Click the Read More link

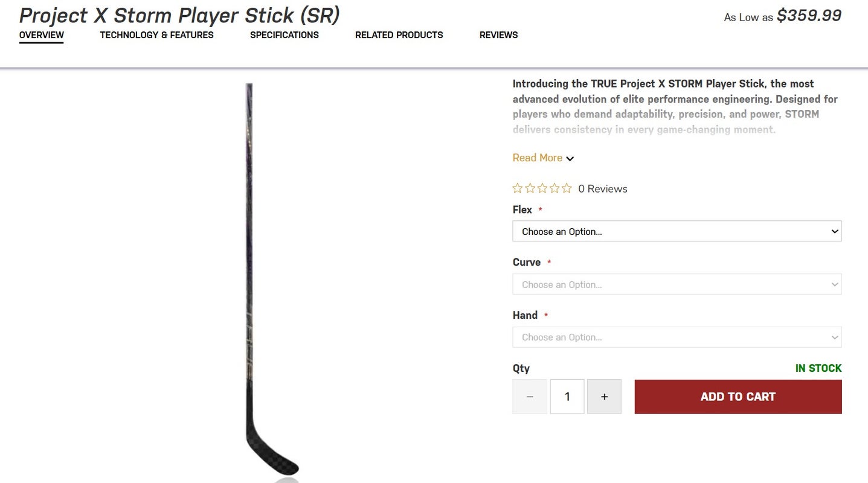coord(537,158)
